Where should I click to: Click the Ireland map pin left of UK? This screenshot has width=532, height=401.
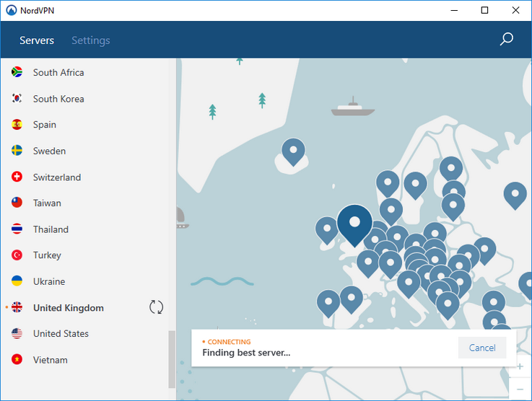click(327, 230)
